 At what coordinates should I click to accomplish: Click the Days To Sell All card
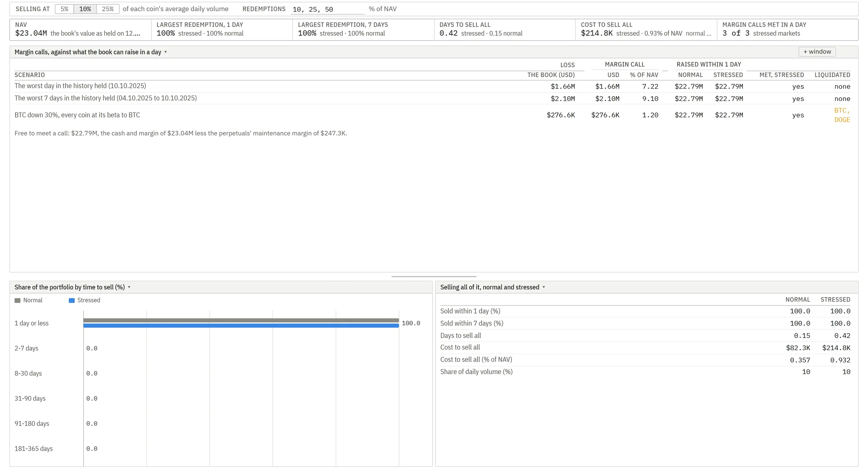505,30
